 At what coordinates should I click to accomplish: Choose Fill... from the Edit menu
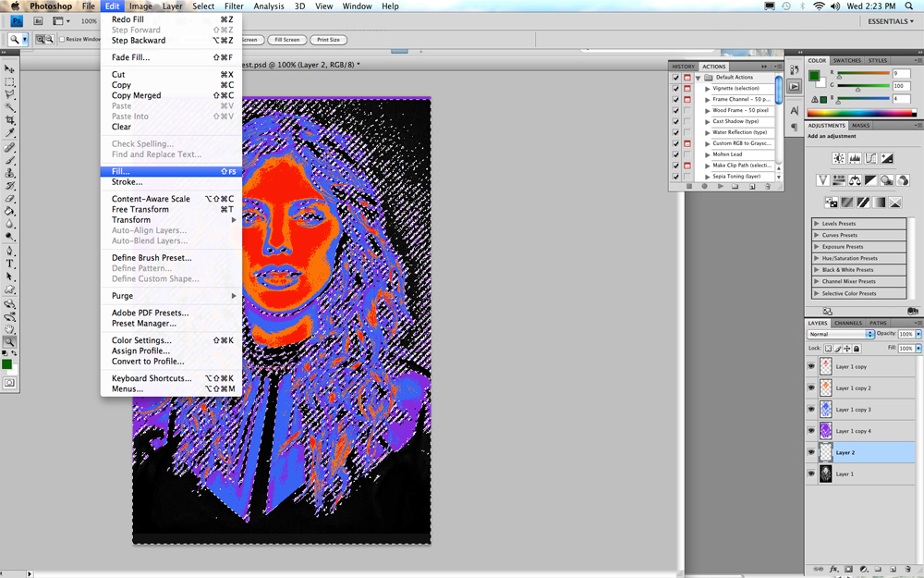(x=171, y=172)
